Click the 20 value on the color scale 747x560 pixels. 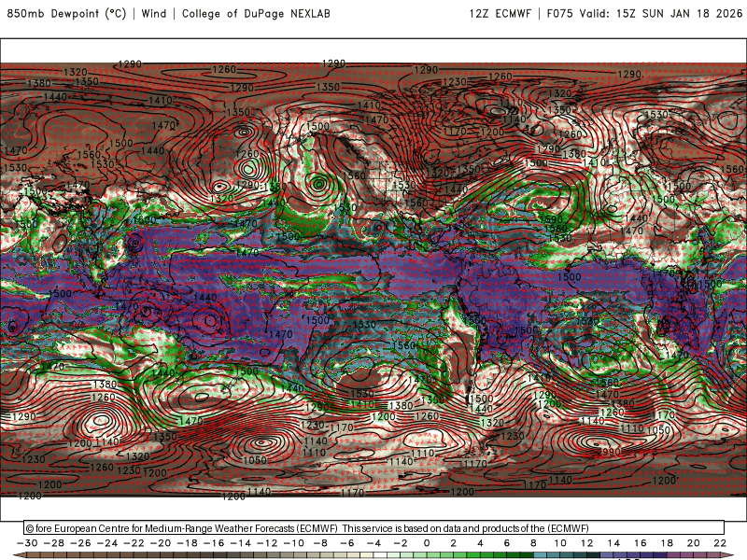[x=694, y=543]
